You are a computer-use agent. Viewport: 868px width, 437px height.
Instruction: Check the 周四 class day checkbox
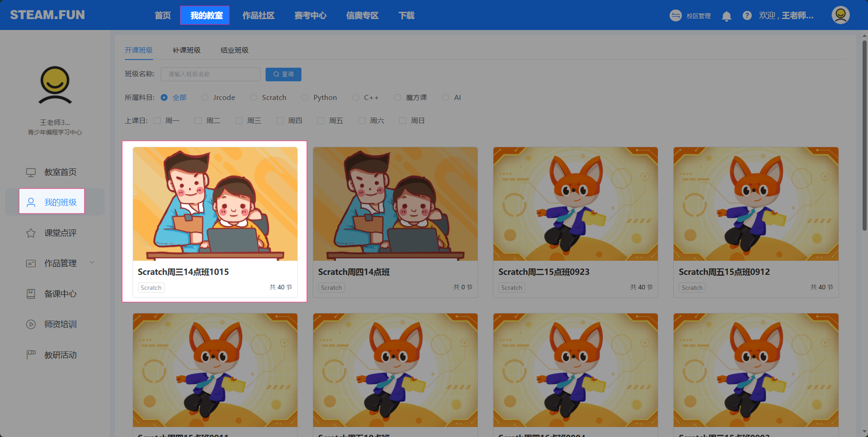(x=280, y=121)
